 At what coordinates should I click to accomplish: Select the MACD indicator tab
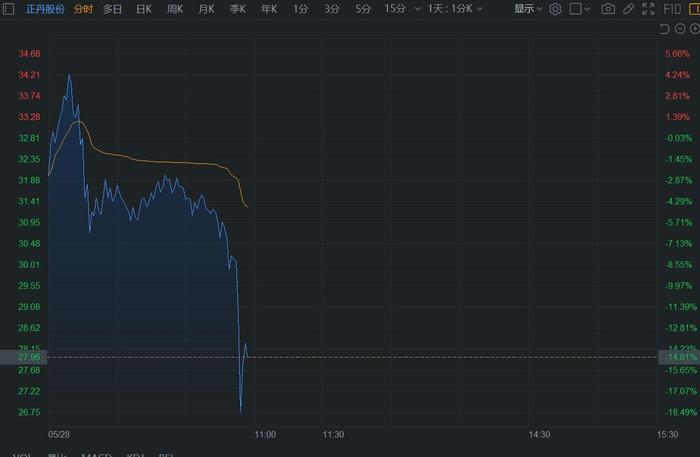[96, 455]
